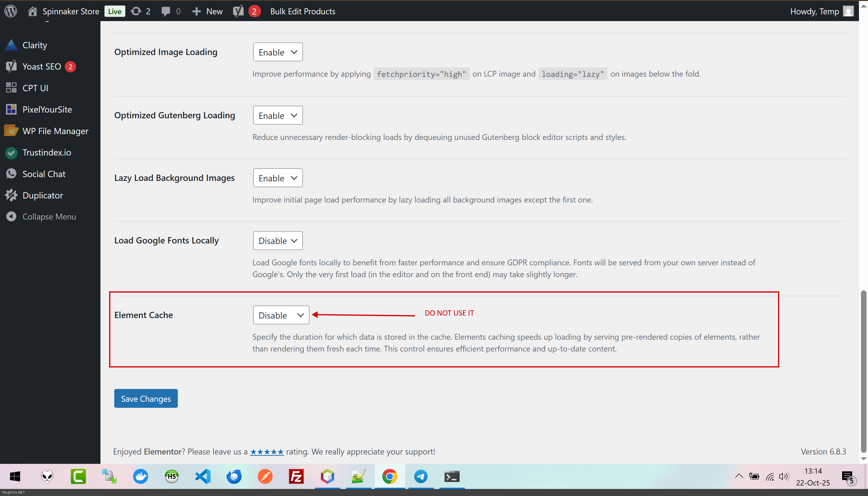Open the New content menu
Viewport: 868px width, 496px height.
207,11
